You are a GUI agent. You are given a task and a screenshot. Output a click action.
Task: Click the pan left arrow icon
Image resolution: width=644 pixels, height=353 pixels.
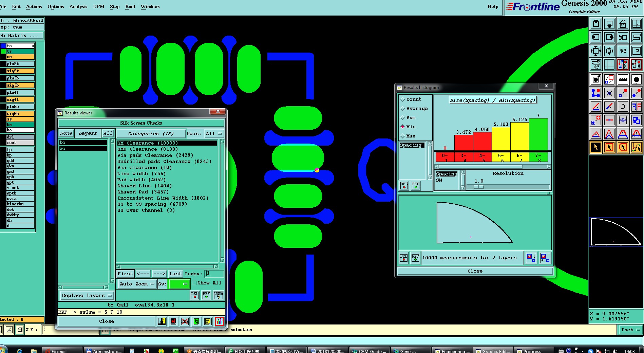[x=596, y=37]
